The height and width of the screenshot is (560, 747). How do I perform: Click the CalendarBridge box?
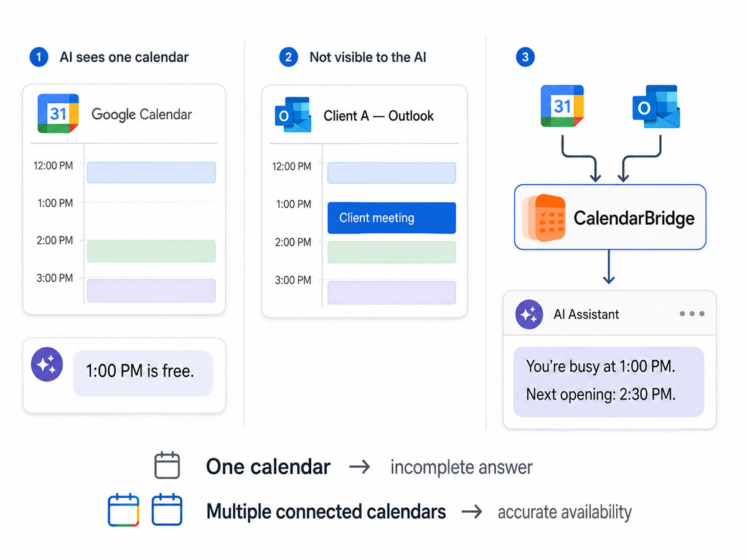(x=610, y=217)
